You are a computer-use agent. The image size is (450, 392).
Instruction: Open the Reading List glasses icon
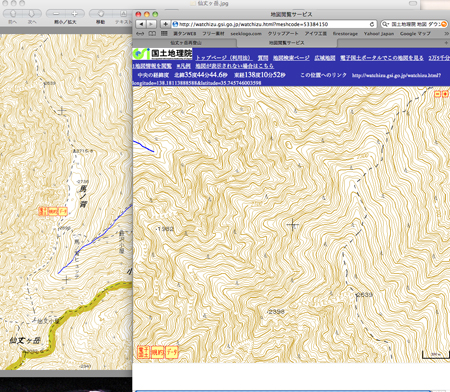140,33
